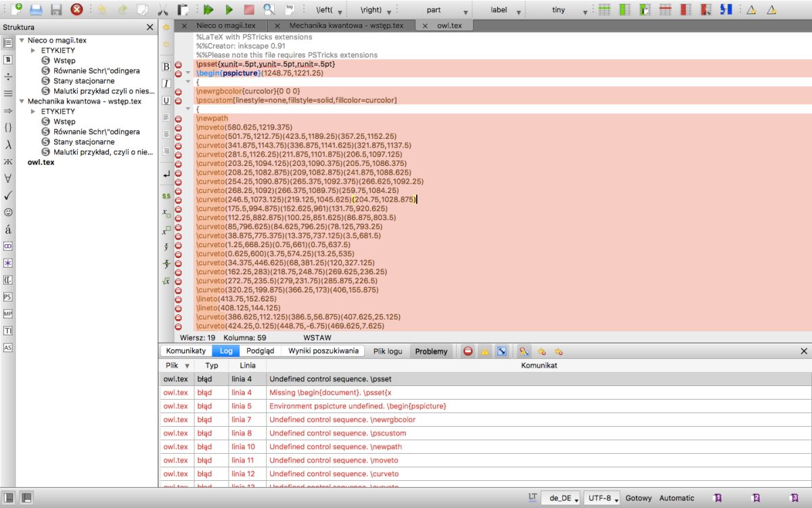812x508 pixels.
Task: Create a new document via toolbar icon
Action: click(16, 9)
